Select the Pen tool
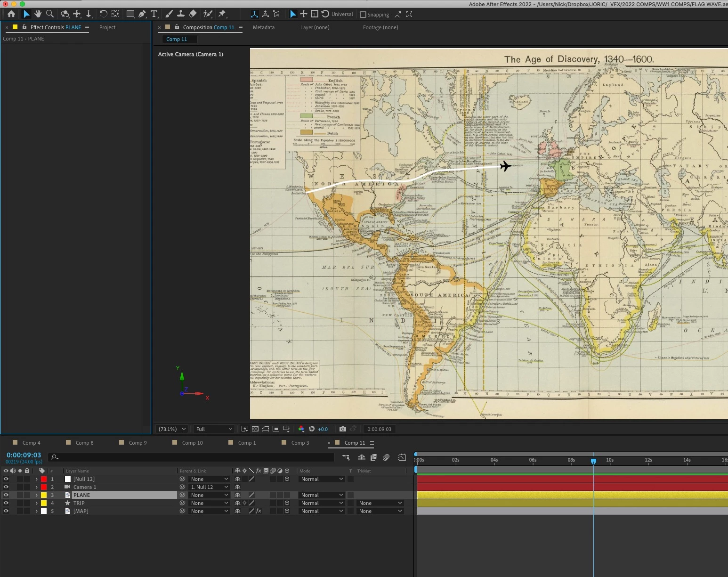Image resolution: width=728 pixels, height=577 pixels. click(142, 14)
